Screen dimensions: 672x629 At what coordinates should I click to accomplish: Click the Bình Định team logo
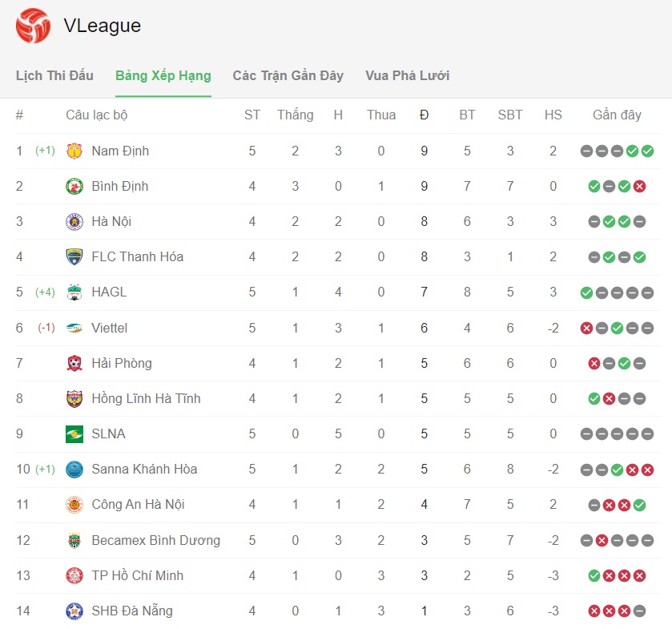coord(75,186)
